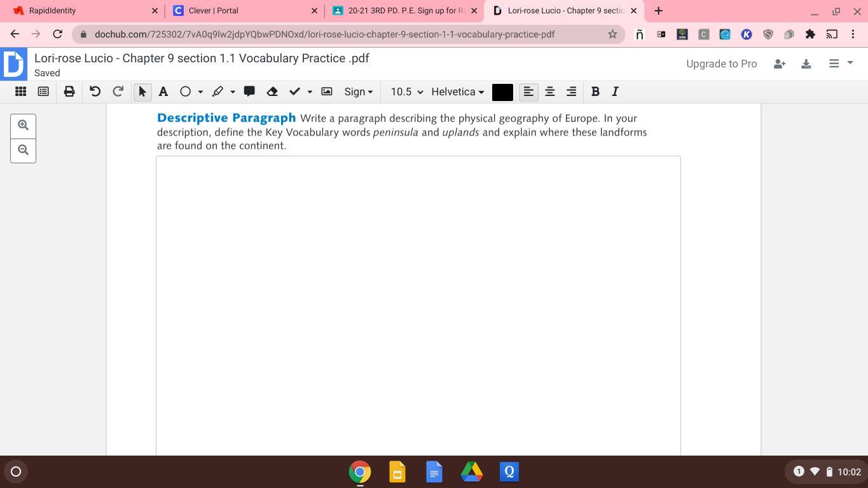
Task: Expand the checkmark stamp dropdown arrow
Action: pyautogui.click(x=310, y=92)
